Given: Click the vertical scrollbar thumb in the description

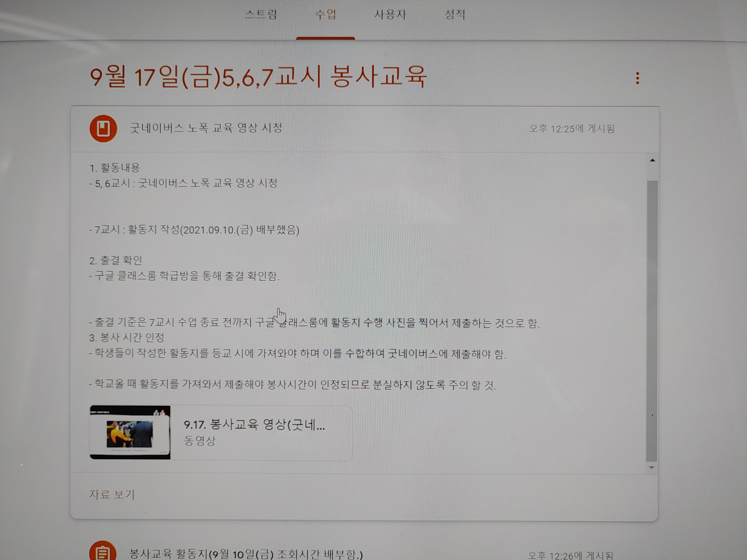Looking at the screenshot, I should [x=652, y=321].
